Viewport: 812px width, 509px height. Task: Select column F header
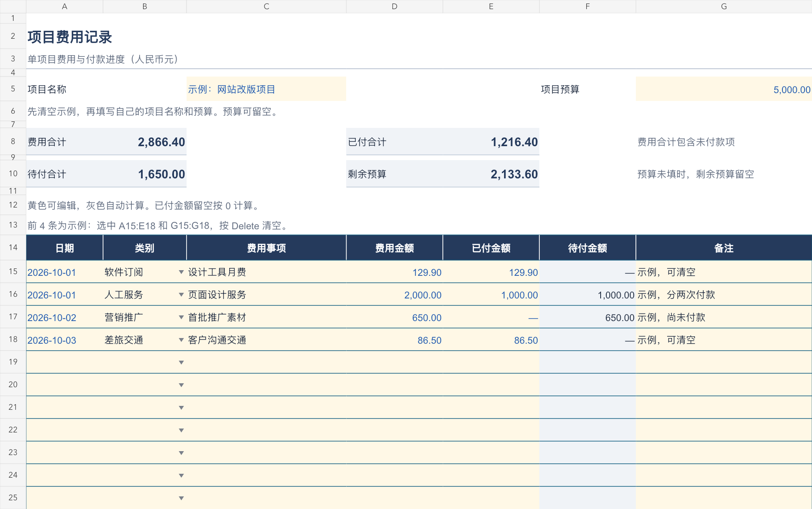(x=588, y=7)
